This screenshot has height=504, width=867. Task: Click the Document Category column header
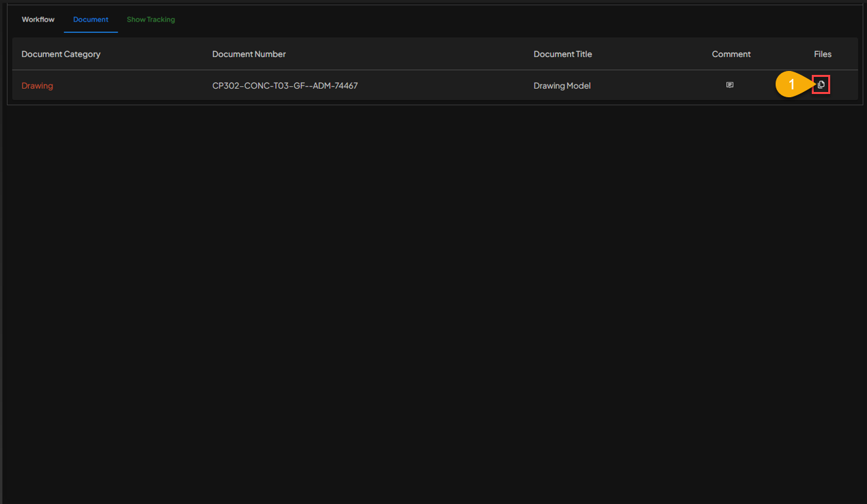coord(61,54)
